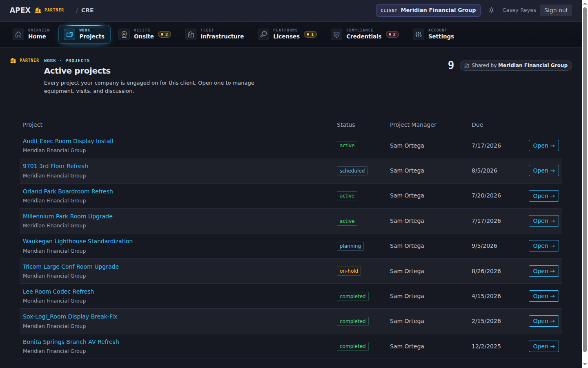
Task: Click the completed status on Lee Room row
Action: 353,296
